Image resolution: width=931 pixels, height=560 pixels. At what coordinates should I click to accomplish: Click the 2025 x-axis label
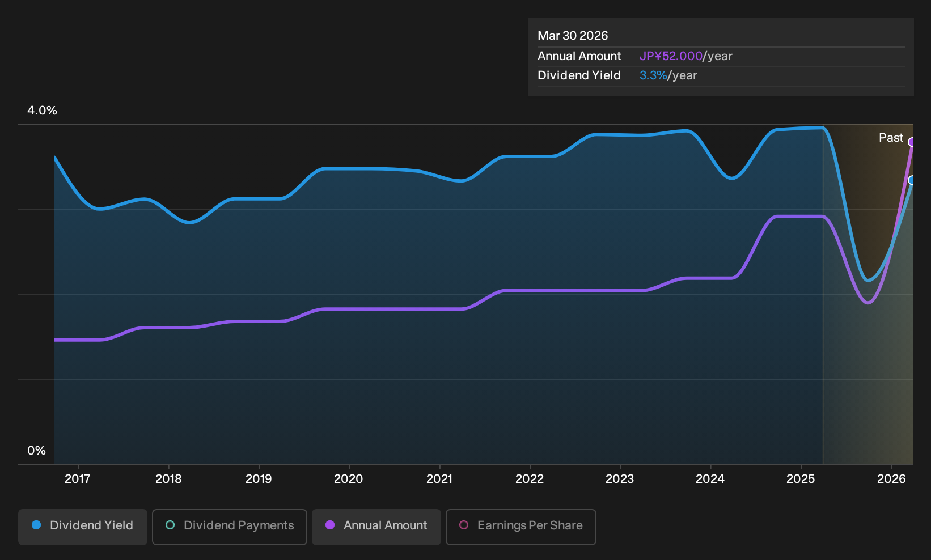[x=801, y=479]
